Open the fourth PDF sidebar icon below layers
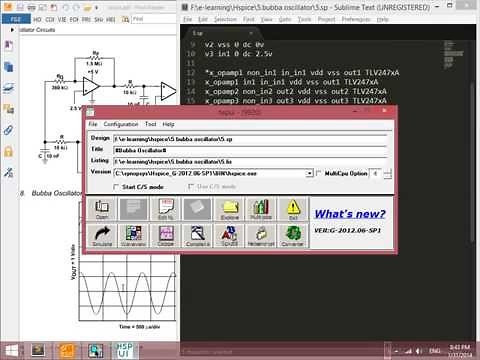The height and width of the screenshot is (360, 480). point(9,109)
